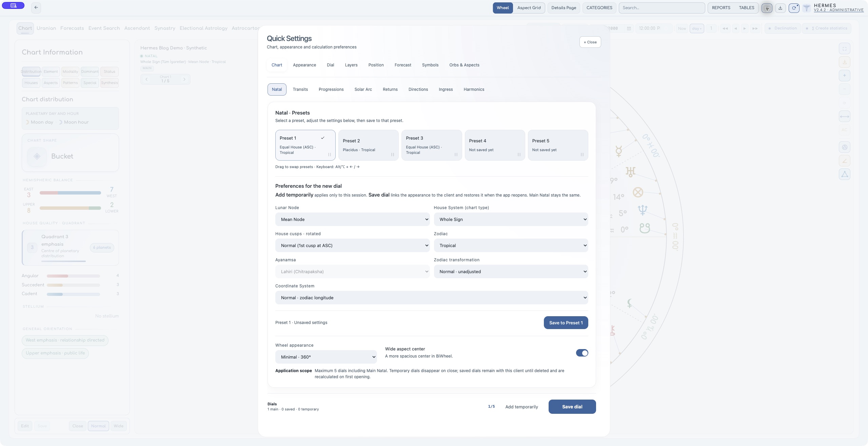The height and width of the screenshot is (446, 868).
Task: Select the Preset 2 Placidus Tropical card
Action: coord(368,145)
